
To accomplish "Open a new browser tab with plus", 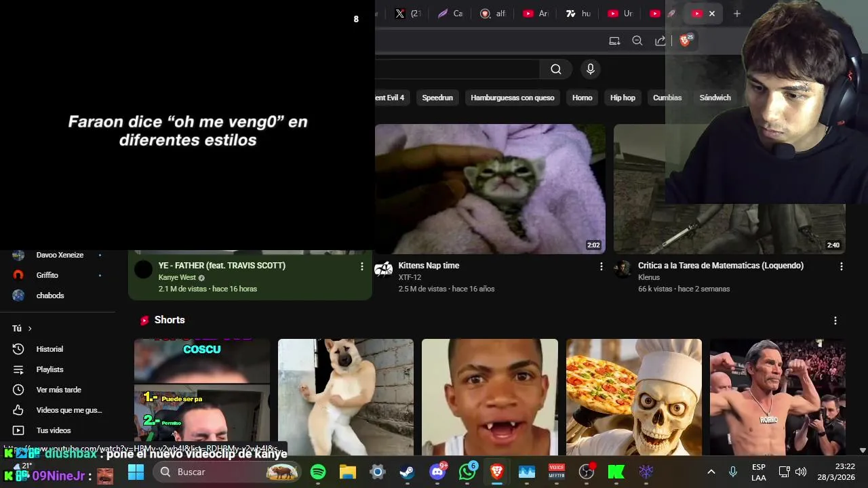I will click(x=737, y=14).
